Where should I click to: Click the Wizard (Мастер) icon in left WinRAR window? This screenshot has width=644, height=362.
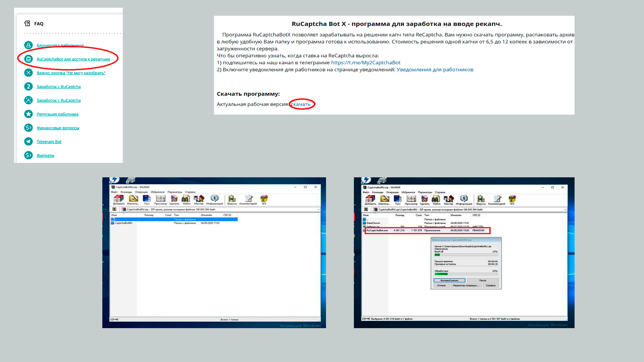click(199, 199)
